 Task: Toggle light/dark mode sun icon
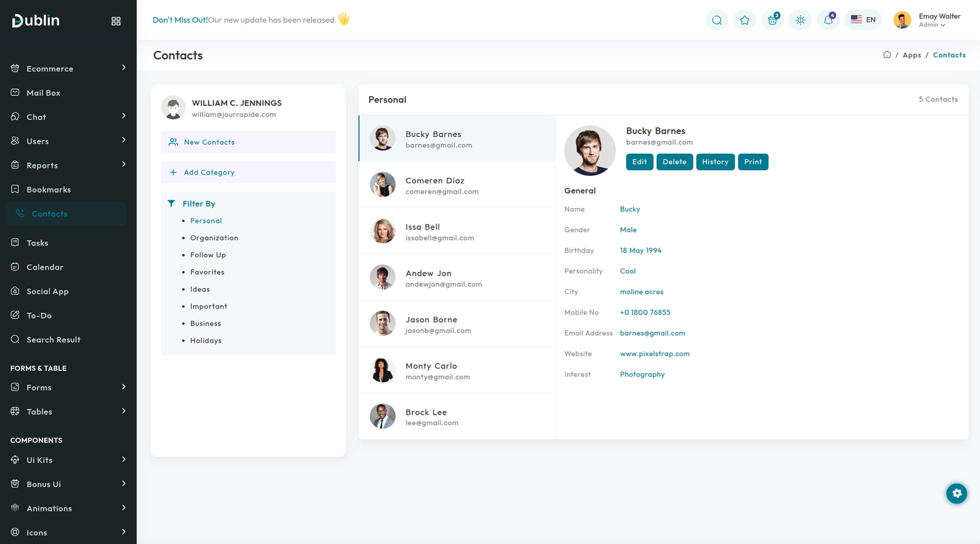pyautogui.click(x=800, y=20)
